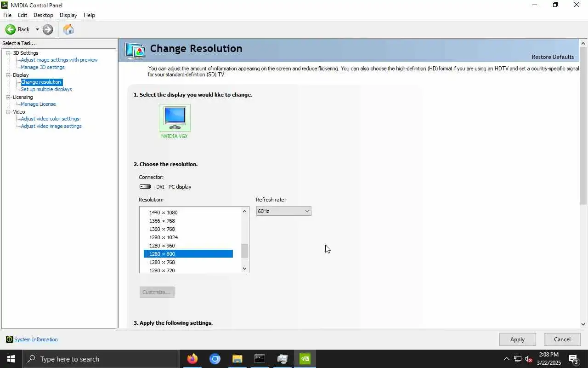Open the File menu
This screenshot has width=588, height=368.
tap(7, 15)
